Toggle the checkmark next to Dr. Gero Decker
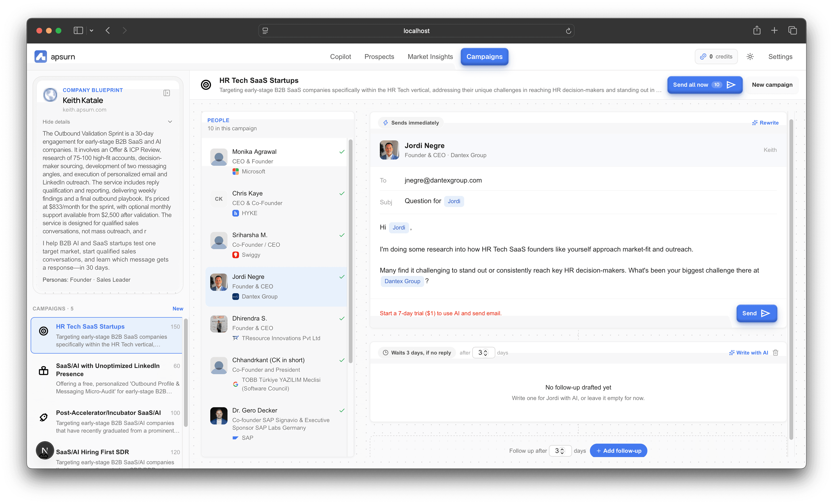 pos(342,410)
